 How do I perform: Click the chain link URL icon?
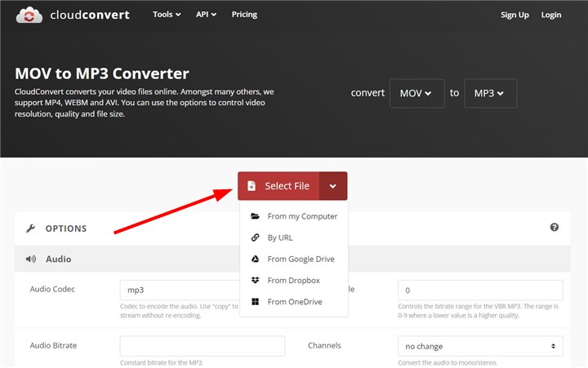click(255, 237)
